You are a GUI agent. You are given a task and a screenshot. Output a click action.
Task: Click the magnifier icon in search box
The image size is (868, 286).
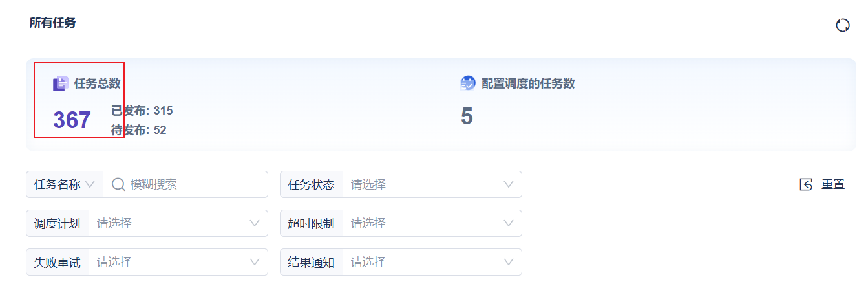(118, 184)
